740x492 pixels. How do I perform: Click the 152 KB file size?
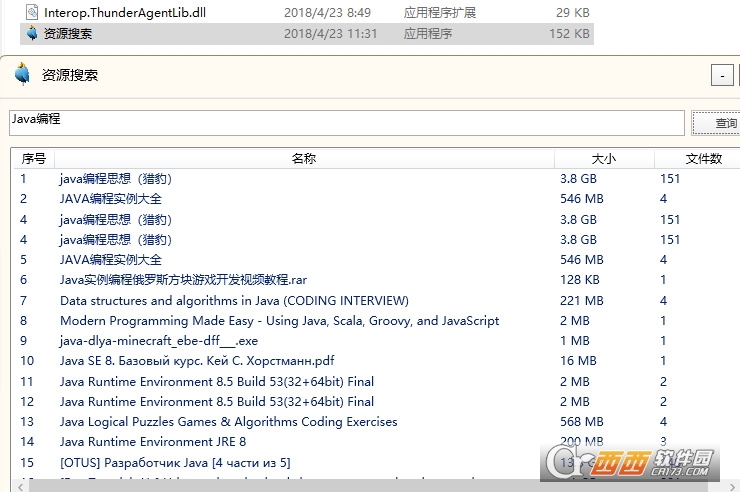pos(569,34)
